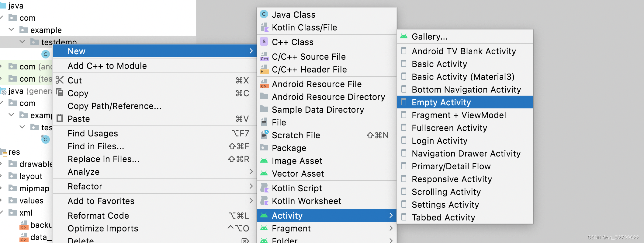Collapse the example folder tree node
This screenshot has height=243, width=644.
point(11,30)
